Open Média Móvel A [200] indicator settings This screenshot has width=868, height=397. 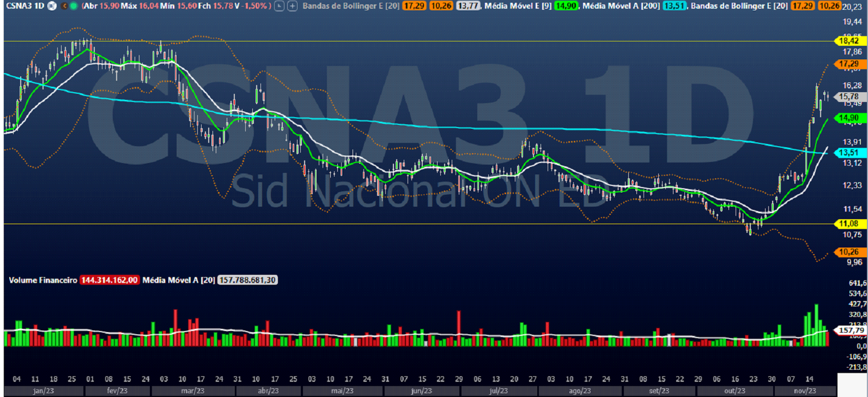point(621,6)
